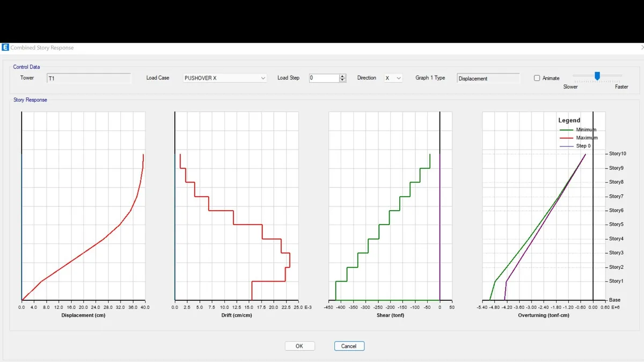Open the Direction dropdown showing X
644x362 pixels.
[x=393, y=78]
